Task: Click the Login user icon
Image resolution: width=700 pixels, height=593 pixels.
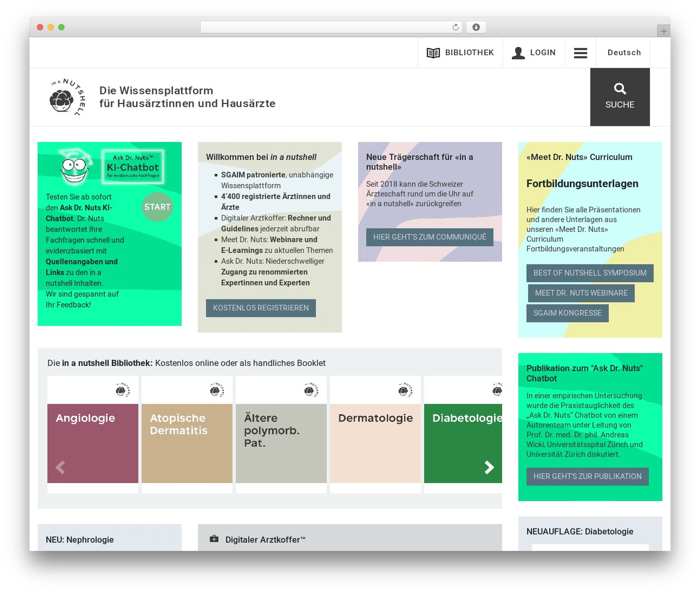Action: coord(518,53)
